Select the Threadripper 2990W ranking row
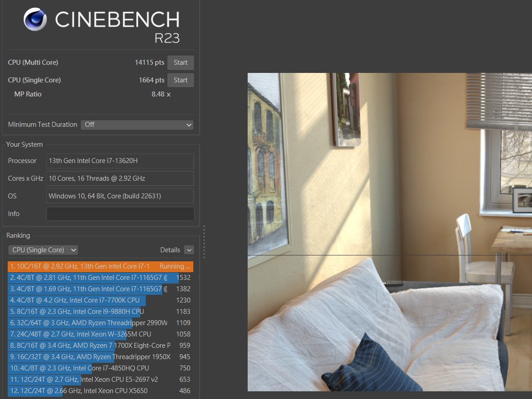This screenshot has height=399, width=532. click(x=101, y=323)
